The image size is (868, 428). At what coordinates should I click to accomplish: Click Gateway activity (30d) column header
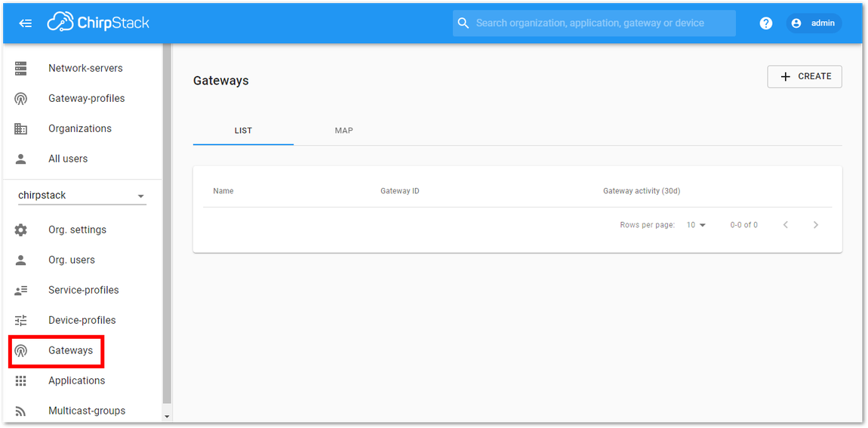coord(642,191)
